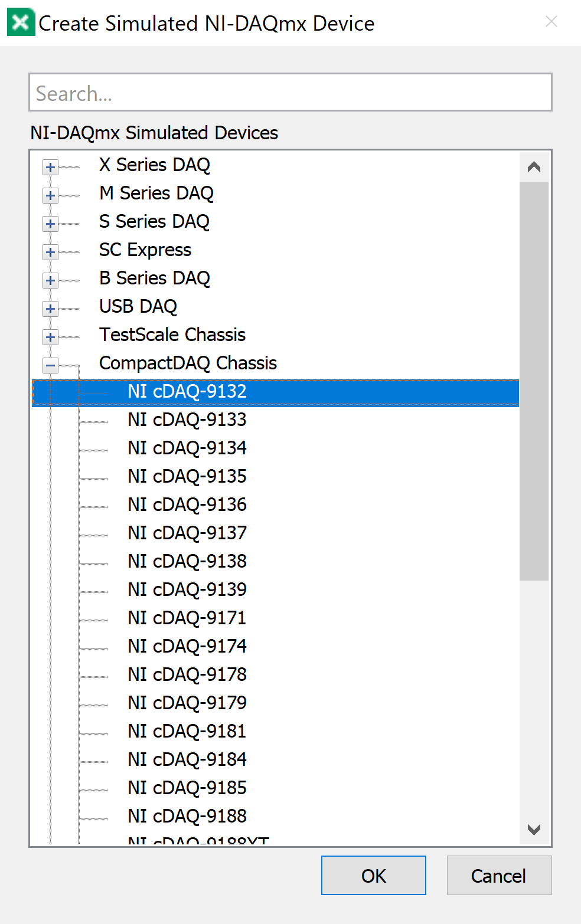Expand the SC Express category

(x=50, y=252)
